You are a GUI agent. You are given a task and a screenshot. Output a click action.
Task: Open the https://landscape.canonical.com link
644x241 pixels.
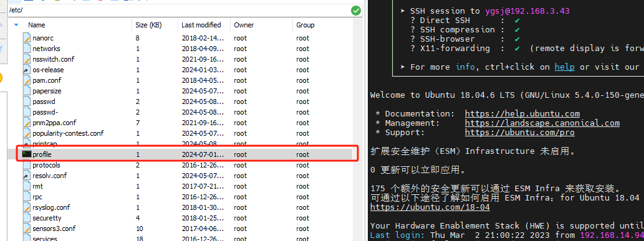coord(542,123)
